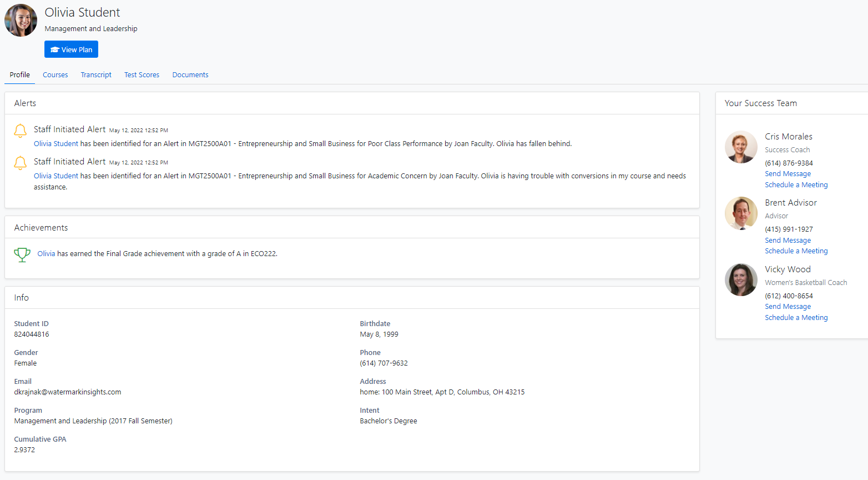The image size is (868, 480).
Task: Open the Transcript tab
Action: coord(96,74)
